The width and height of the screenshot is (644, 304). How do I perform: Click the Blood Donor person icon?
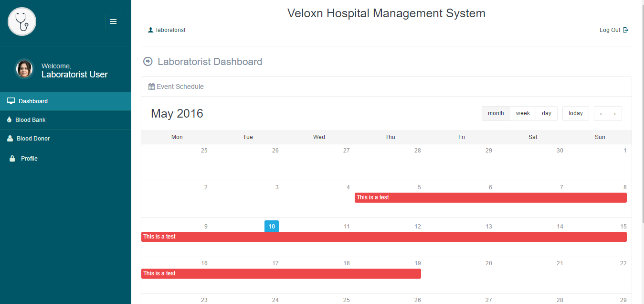pyautogui.click(x=10, y=139)
